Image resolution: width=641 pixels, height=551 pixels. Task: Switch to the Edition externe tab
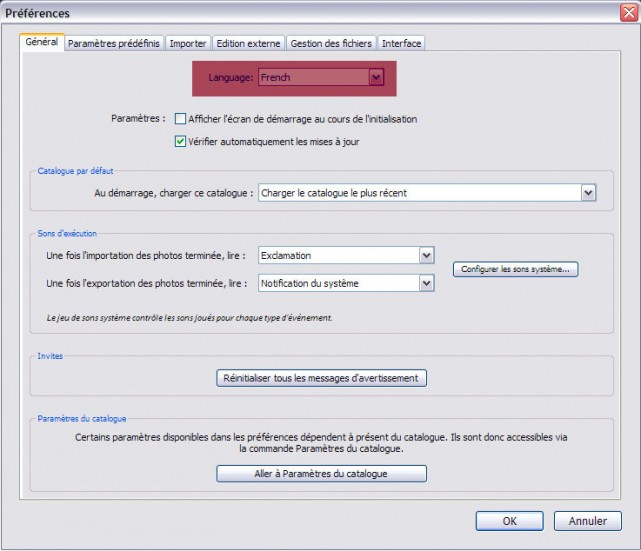click(248, 43)
